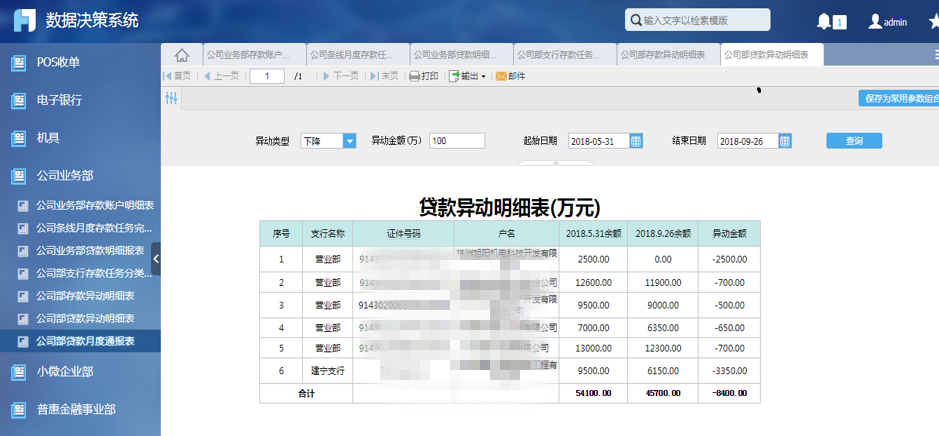Click the 异动金额 input field
The width and height of the screenshot is (939, 436).
pos(457,141)
